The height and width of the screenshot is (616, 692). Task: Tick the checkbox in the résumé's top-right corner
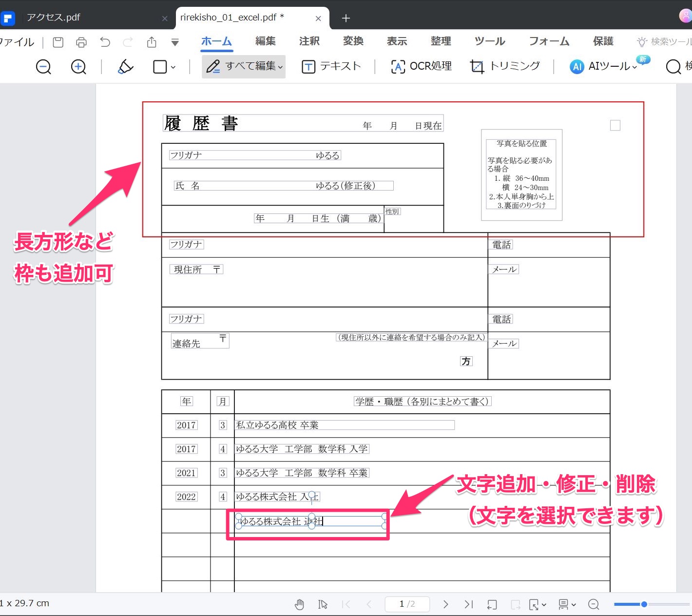click(615, 125)
